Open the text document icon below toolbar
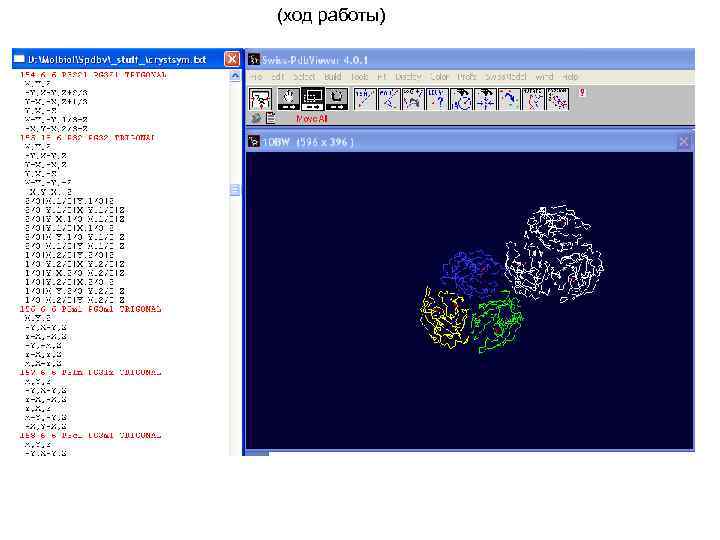The height and width of the screenshot is (540, 720). click(271, 118)
